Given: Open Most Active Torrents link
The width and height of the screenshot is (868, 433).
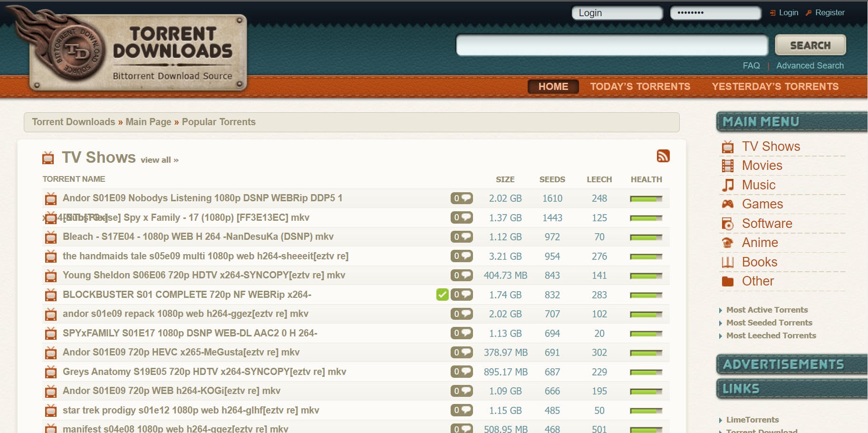Looking at the screenshot, I should coord(767,310).
